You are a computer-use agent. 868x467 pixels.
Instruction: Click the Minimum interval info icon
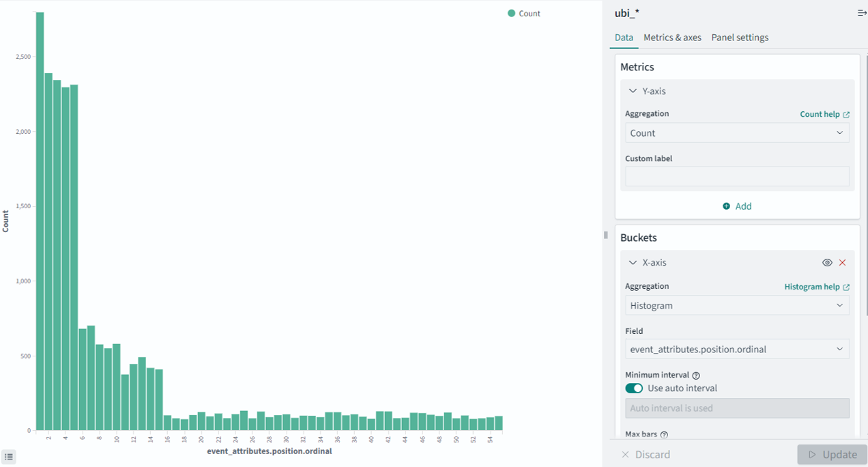click(696, 376)
